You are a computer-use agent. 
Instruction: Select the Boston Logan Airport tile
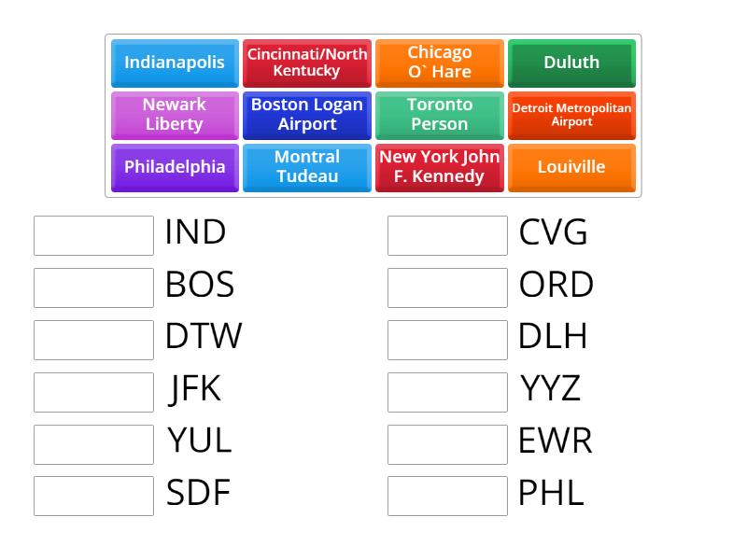pos(306,116)
